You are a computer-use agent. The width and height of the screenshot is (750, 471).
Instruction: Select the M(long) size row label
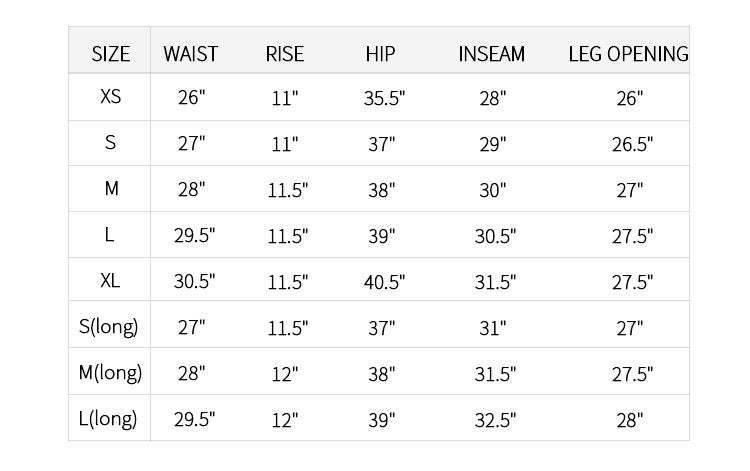click(x=110, y=374)
